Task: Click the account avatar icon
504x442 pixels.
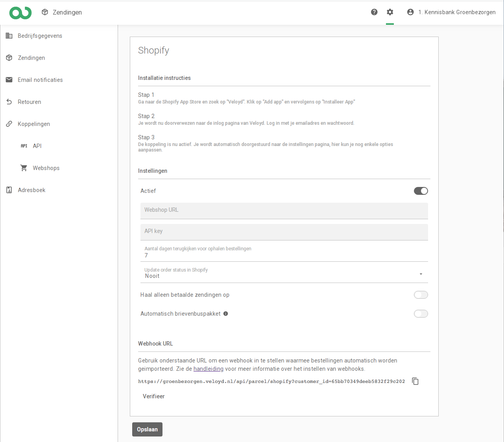Action: pos(410,12)
